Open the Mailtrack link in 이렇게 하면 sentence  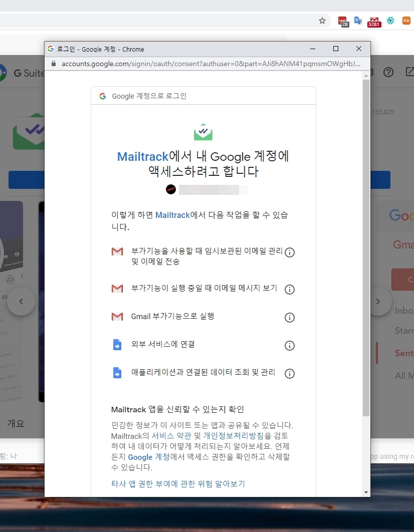[172, 215]
